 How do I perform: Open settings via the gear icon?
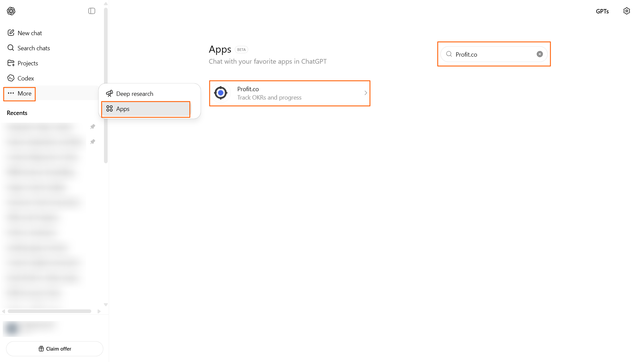(627, 11)
